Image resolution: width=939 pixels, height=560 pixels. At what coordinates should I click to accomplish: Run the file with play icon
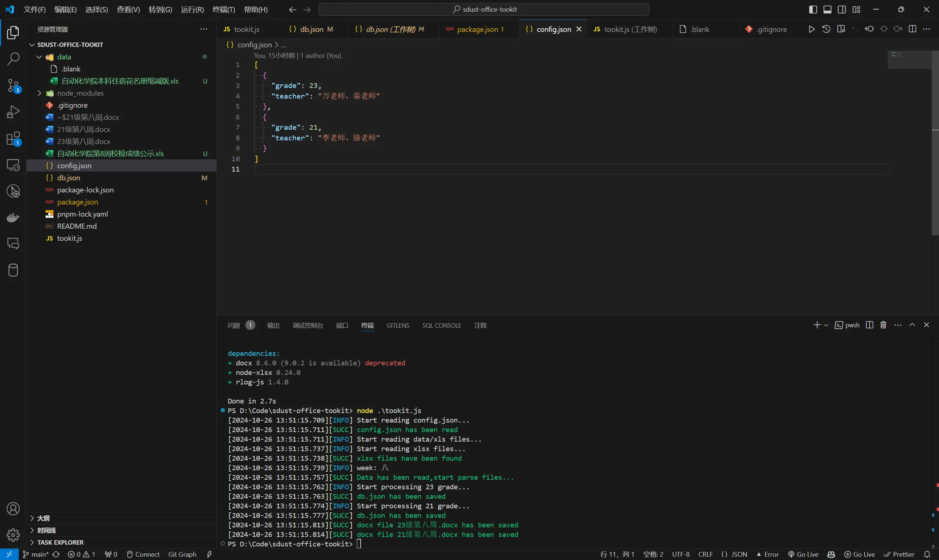pos(811,29)
